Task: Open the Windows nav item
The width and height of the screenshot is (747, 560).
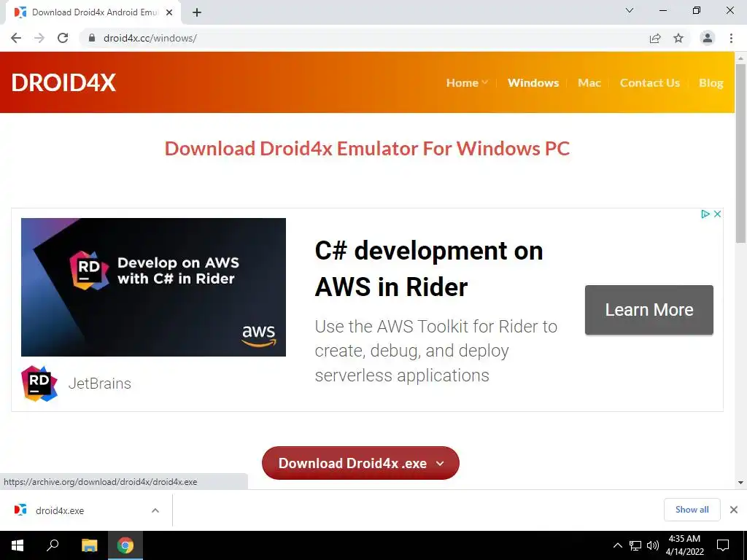Action: pyautogui.click(x=533, y=83)
